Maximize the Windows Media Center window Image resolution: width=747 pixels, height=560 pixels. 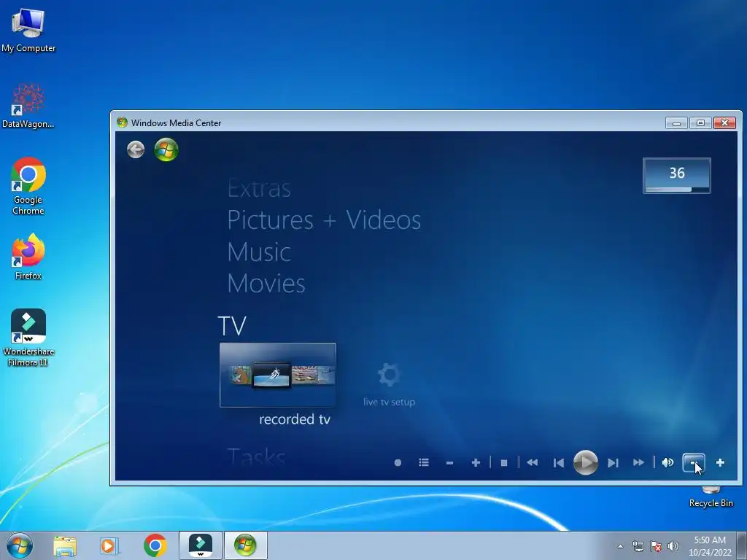point(700,122)
